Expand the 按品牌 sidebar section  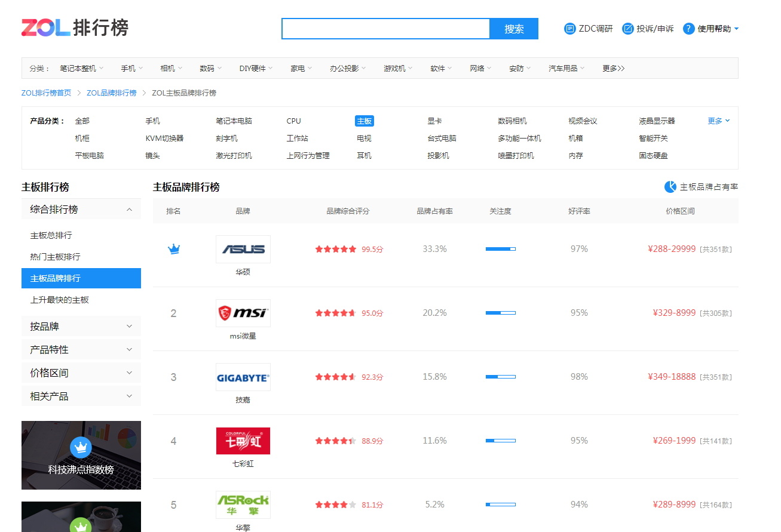(x=81, y=327)
